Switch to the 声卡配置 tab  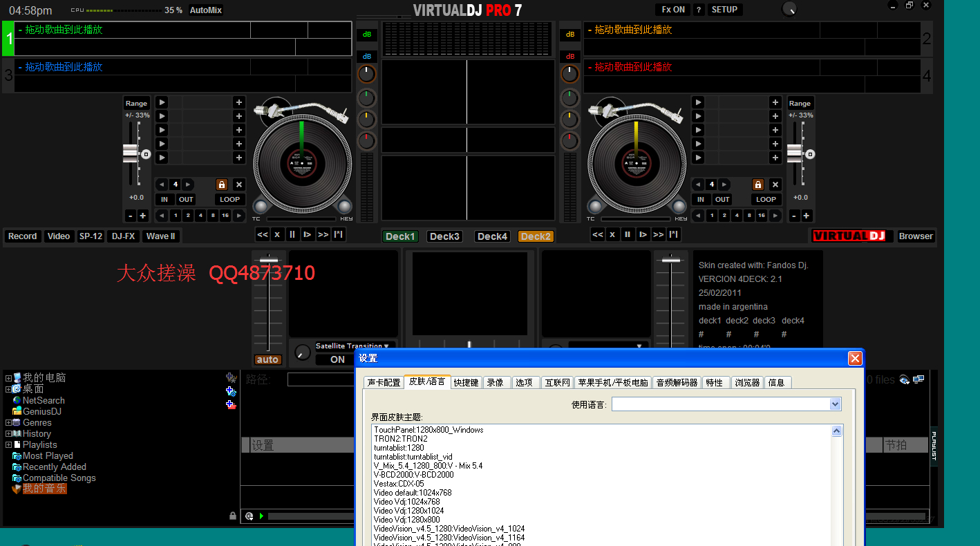[x=384, y=382]
